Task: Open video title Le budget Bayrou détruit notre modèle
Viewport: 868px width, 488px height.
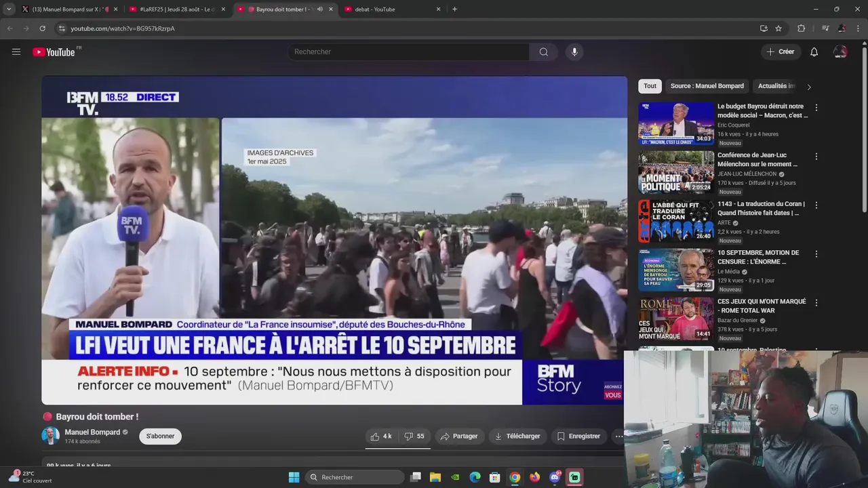Action: 762,110
